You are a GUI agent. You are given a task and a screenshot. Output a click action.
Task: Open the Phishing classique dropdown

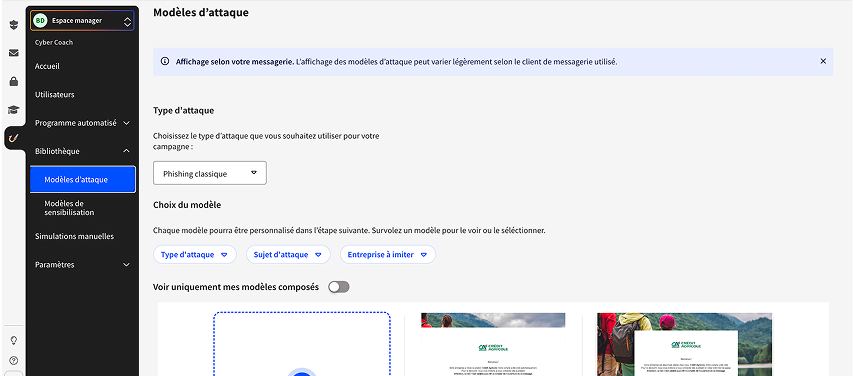tap(210, 173)
